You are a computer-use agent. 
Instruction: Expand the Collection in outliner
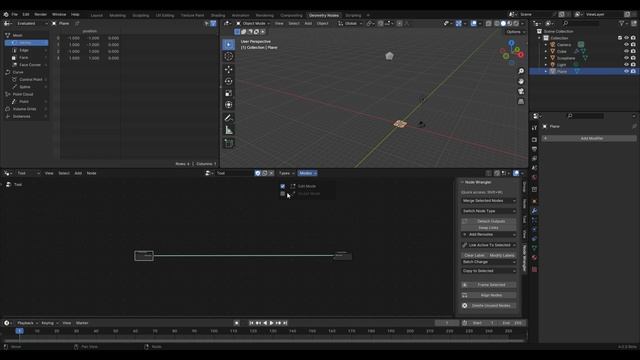coord(540,38)
